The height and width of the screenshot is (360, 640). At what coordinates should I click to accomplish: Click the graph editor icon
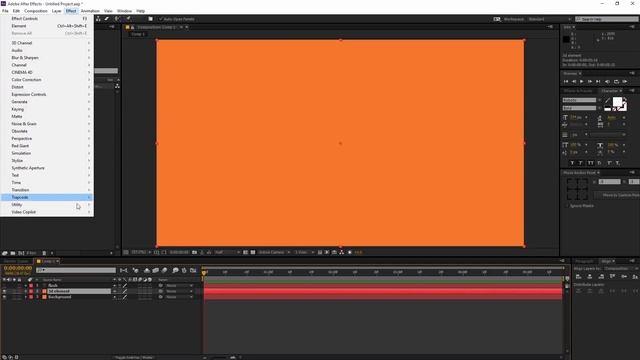coord(193,270)
